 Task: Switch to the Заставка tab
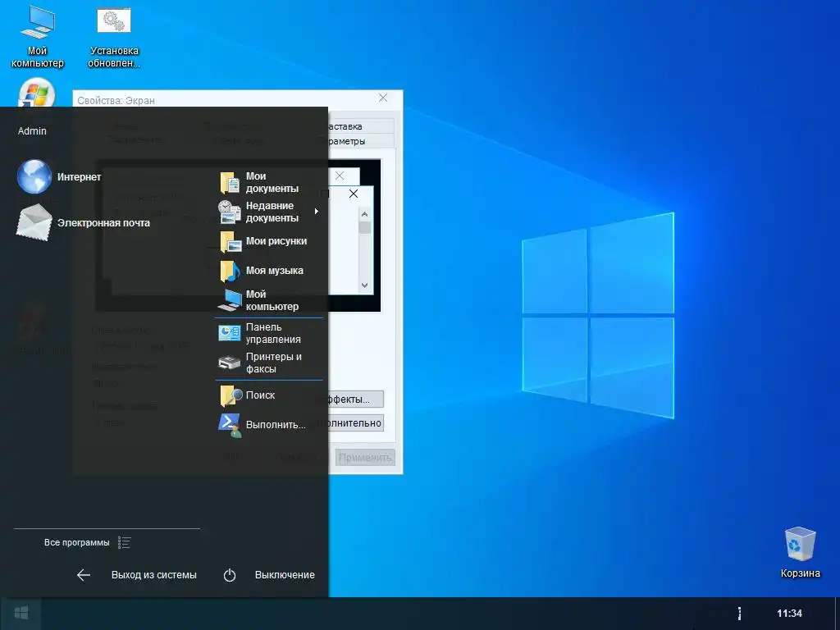click(x=360, y=126)
